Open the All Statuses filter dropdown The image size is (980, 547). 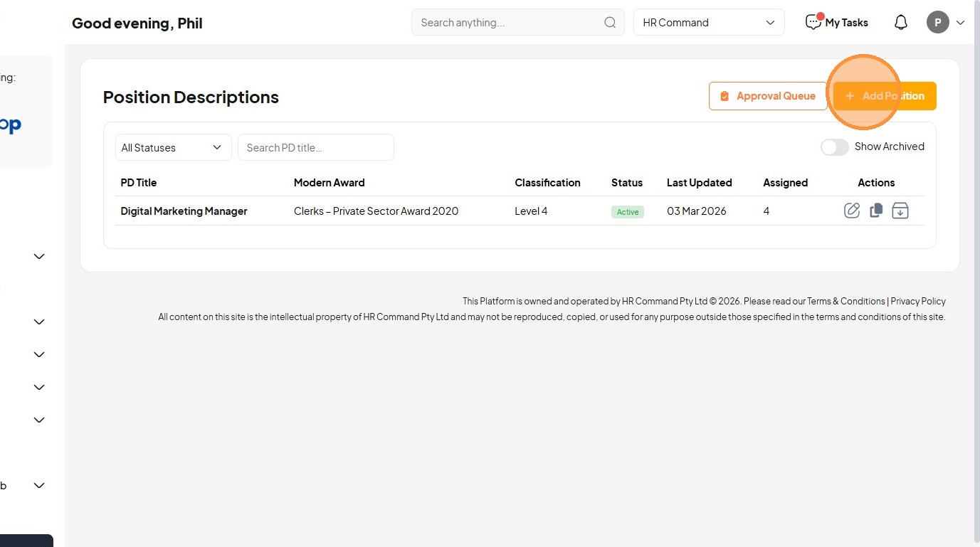click(173, 147)
